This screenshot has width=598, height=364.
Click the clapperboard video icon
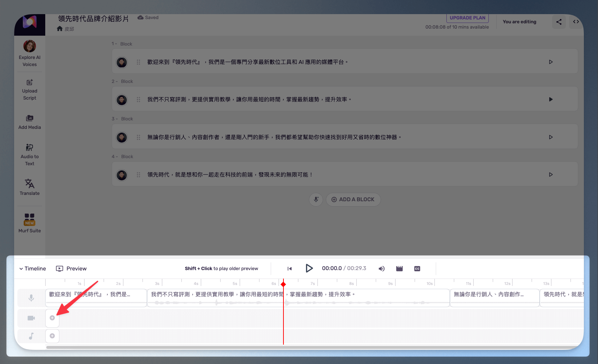[x=399, y=269]
